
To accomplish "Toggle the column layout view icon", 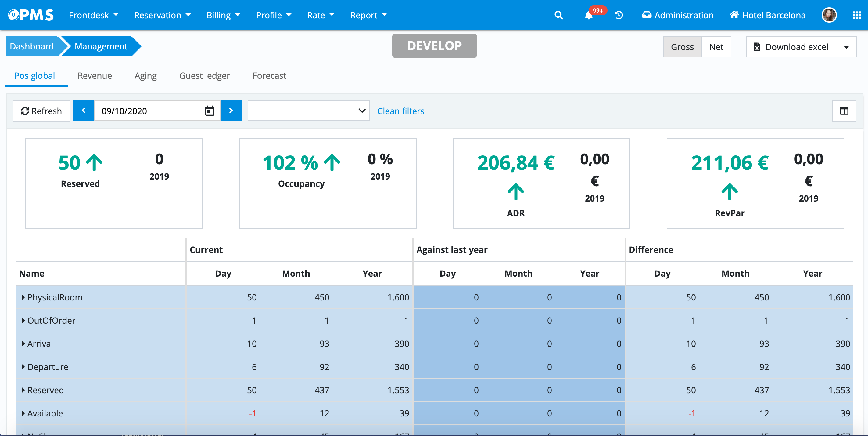I will tap(844, 111).
